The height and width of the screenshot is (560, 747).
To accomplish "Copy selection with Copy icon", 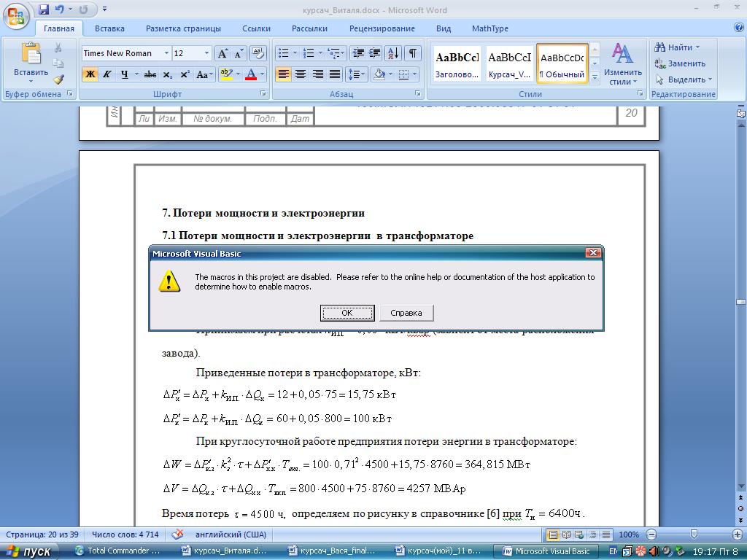I will [58, 63].
